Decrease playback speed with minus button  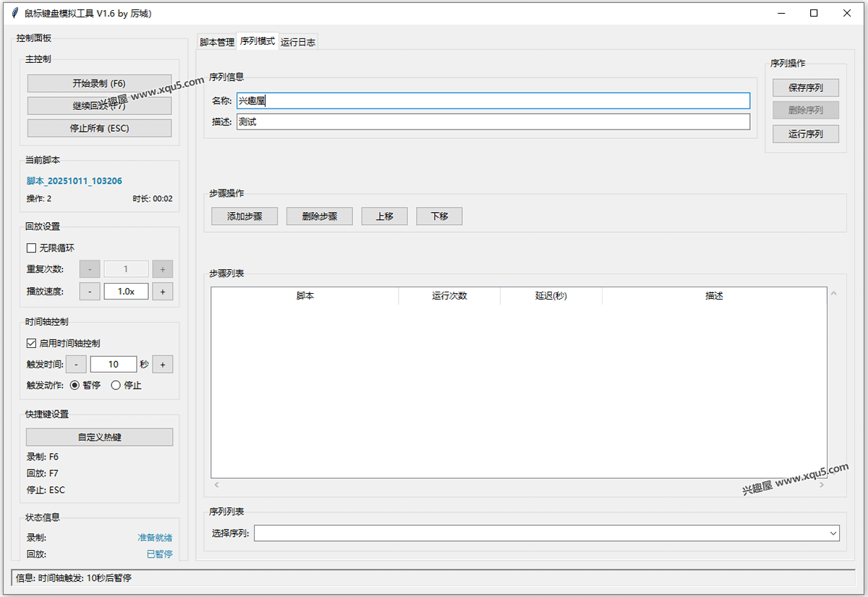click(x=90, y=291)
